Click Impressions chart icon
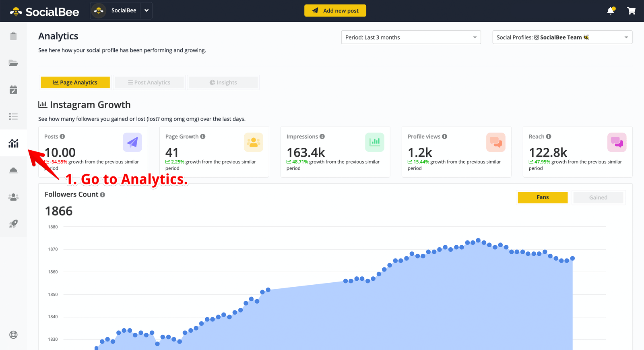Image resolution: width=644 pixels, height=350 pixels. [375, 142]
